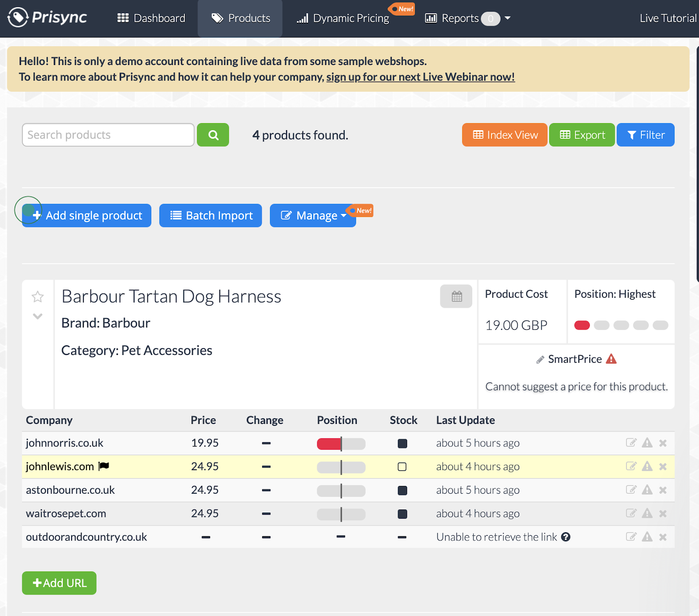Click the astonbourne.co.uk company link
Viewport: 699px width, 616px height.
pyautogui.click(x=70, y=490)
